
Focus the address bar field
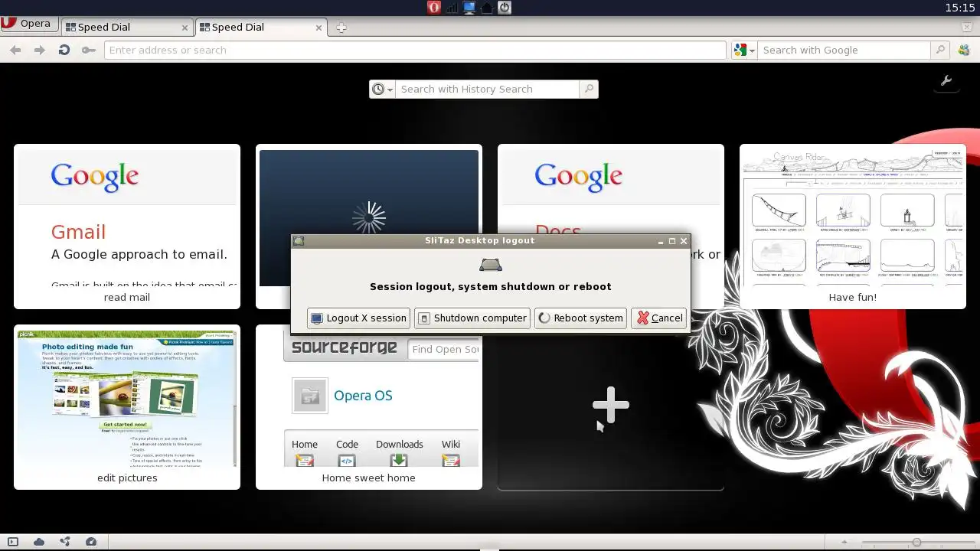[415, 50]
